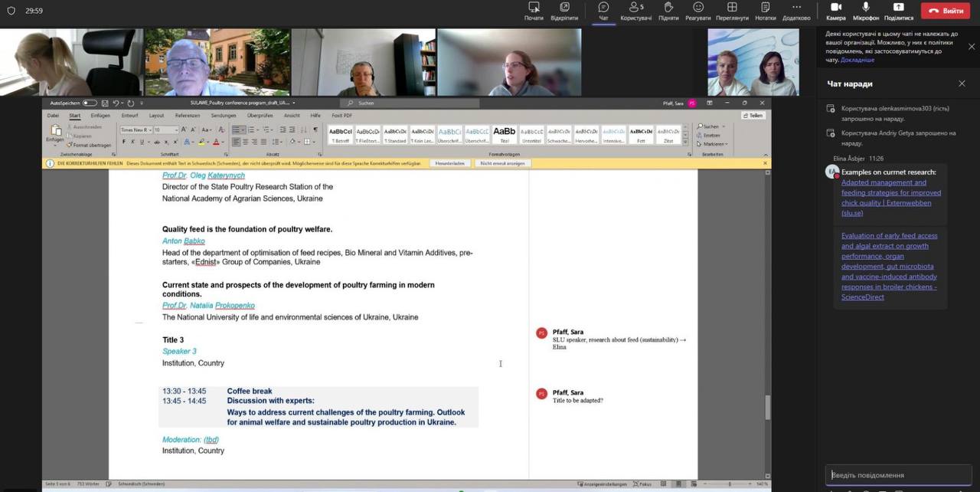980x492 pixels.
Task: Click the Word vertical scrollbar thumb
Action: coord(768,408)
